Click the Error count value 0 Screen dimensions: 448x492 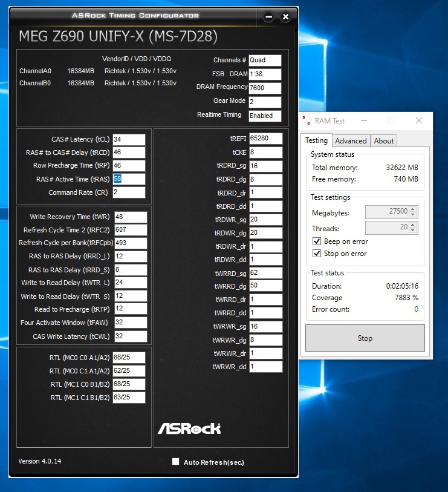coord(417,309)
